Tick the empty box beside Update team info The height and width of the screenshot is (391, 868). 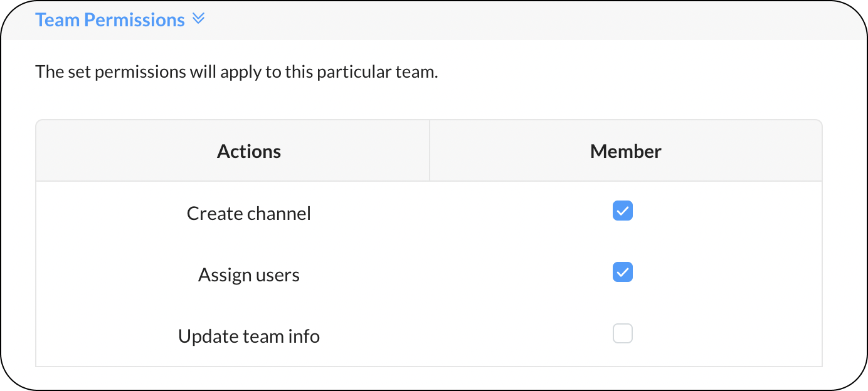(x=622, y=333)
